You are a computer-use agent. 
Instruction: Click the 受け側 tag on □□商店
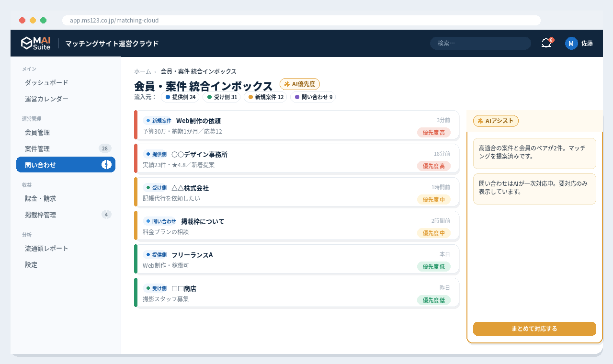[x=156, y=288]
